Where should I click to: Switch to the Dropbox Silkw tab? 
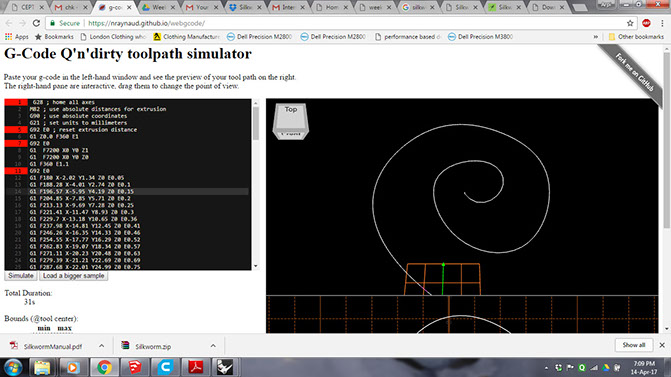click(245, 7)
